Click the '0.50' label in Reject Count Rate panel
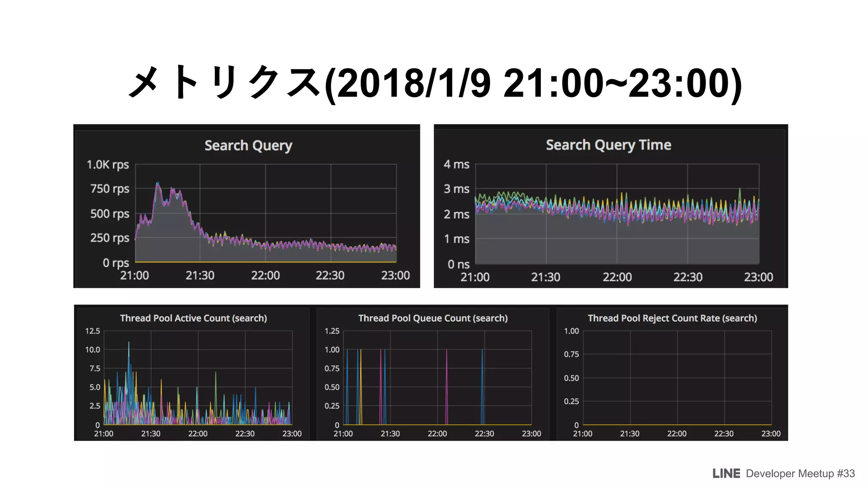Viewport: 868px width, 488px height. [x=571, y=378]
